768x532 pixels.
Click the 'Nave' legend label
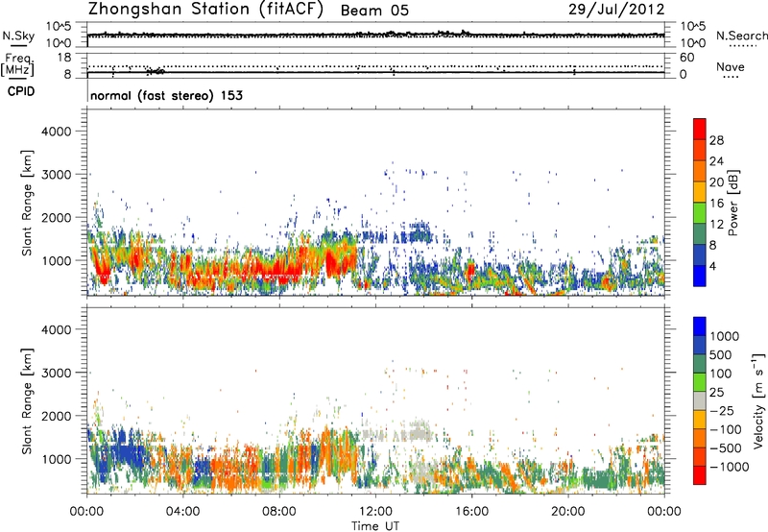(730, 66)
